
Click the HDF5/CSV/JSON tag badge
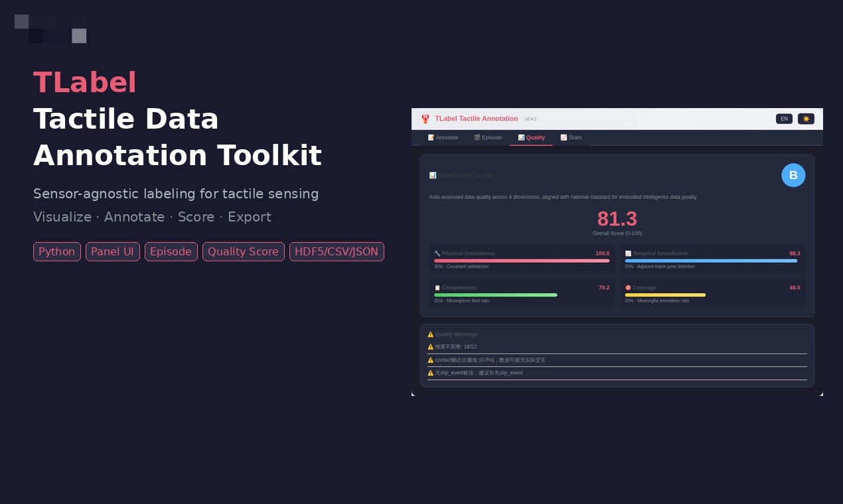coord(337,251)
